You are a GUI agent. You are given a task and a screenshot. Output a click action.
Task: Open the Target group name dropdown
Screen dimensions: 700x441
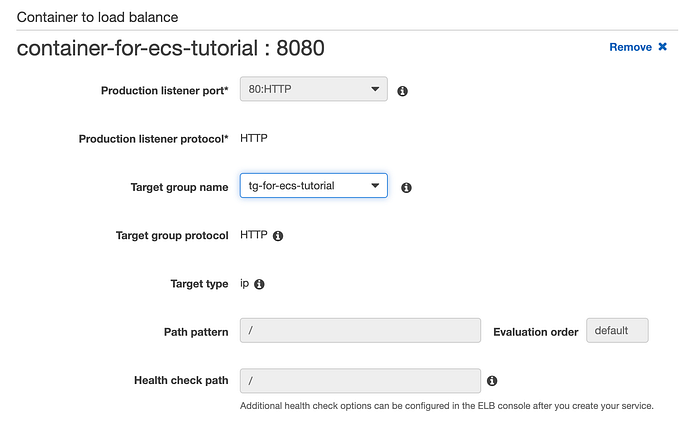tap(313, 185)
